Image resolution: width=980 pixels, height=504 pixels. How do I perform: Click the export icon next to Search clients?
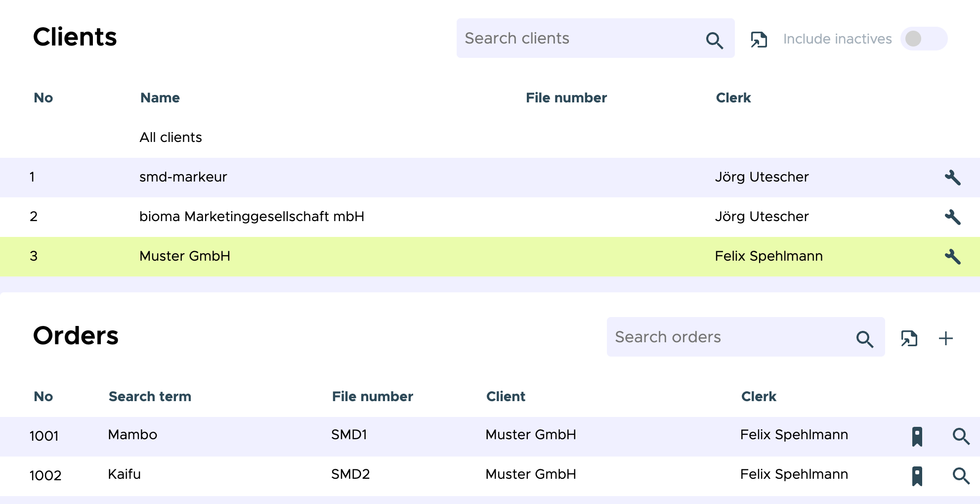click(x=759, y=39)
